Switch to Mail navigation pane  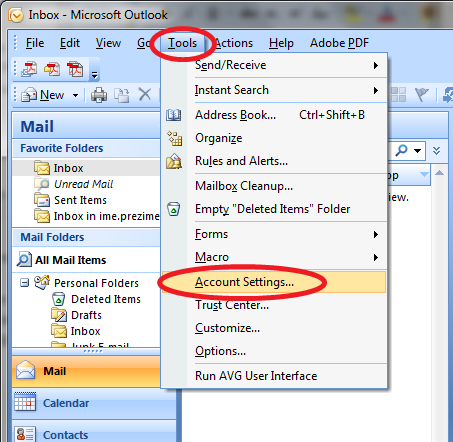point(86,371)
